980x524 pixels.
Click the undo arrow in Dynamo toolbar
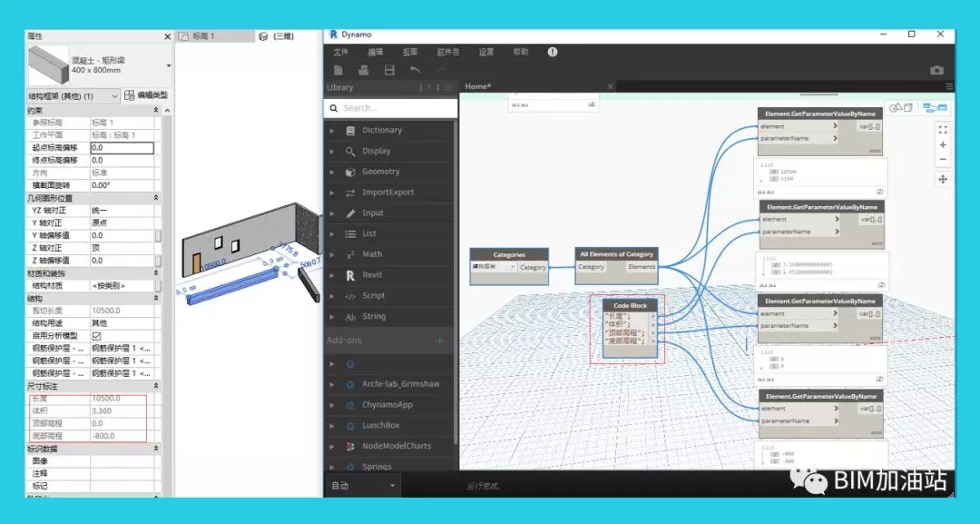pyautogui.click(x=416, y=70)
